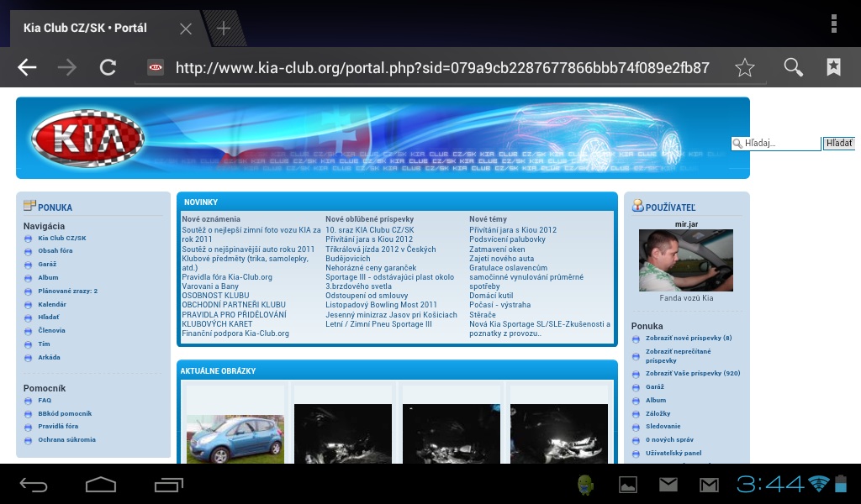861x504 pixels.
Task: Open the Pravidlá fóra link
Action: click(x=58, y=426)
